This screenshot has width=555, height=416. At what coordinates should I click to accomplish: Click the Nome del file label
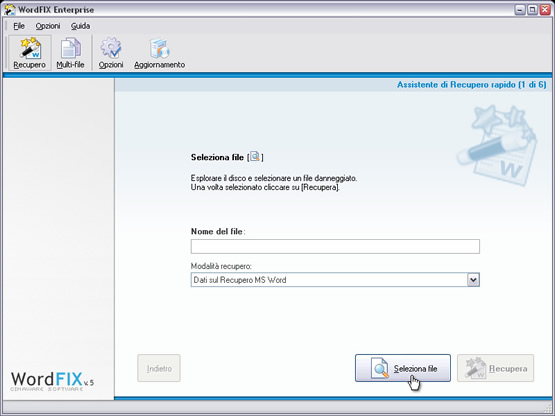click(x=218, y=232)
